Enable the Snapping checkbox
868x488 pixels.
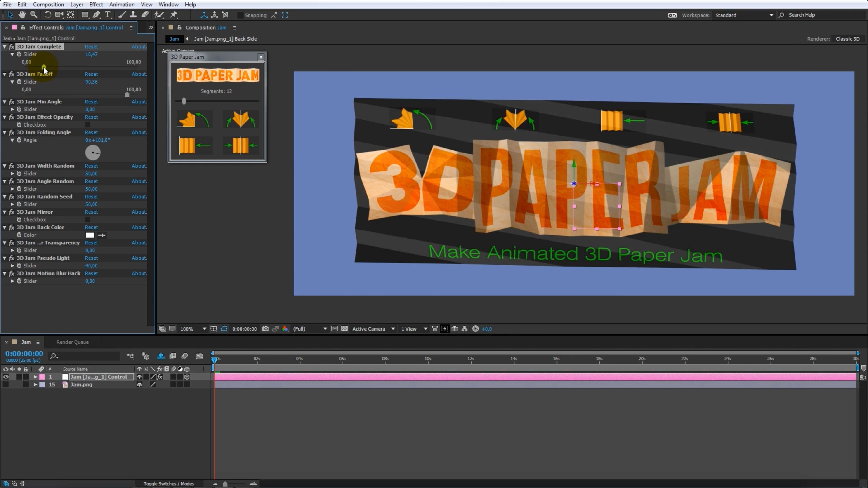click(240, 15)
